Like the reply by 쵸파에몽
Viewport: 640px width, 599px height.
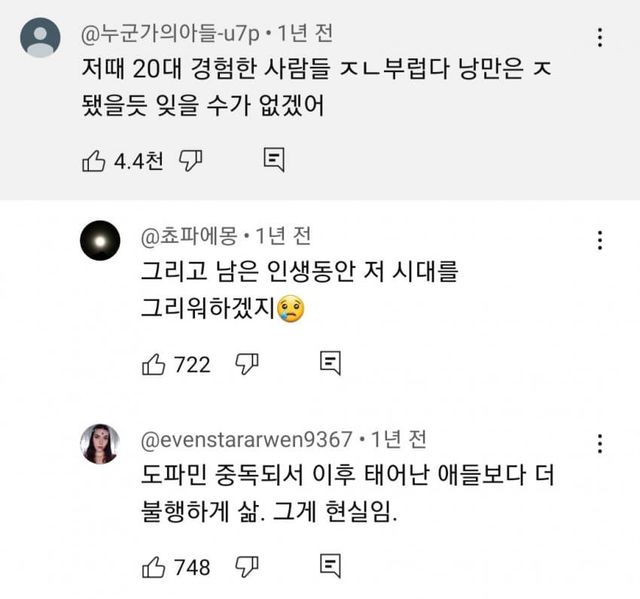(153, 364)
